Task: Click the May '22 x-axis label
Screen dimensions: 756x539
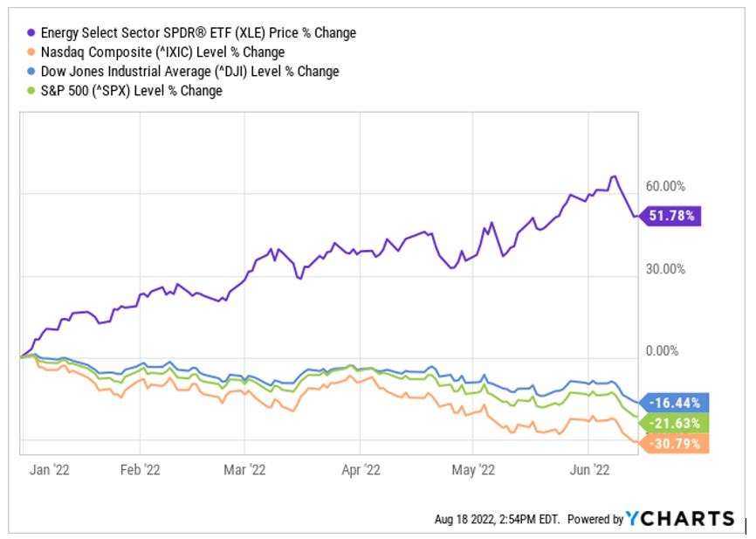Action: click(471, 470)
